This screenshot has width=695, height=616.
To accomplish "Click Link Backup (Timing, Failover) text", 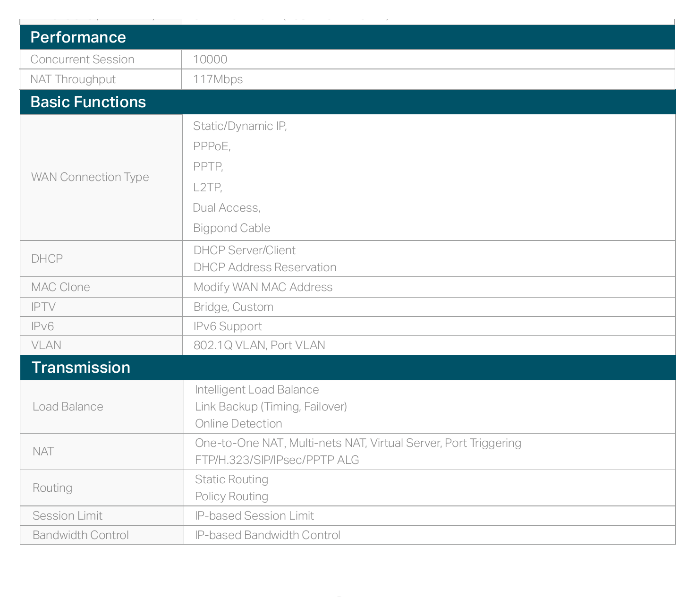I will point(271,407).
